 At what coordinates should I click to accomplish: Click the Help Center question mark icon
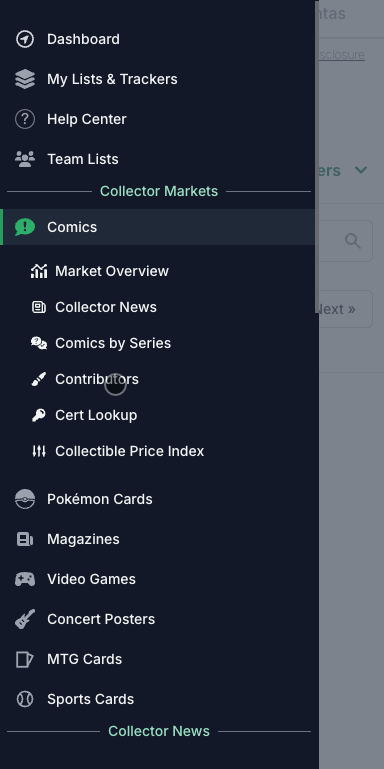(x=25, y=119)
